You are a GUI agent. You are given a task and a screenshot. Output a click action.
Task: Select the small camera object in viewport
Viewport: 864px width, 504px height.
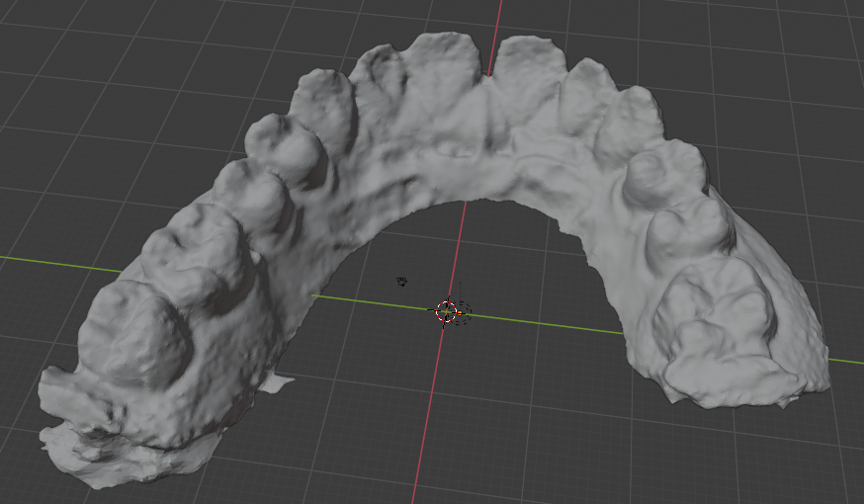[x=402, y=282]
